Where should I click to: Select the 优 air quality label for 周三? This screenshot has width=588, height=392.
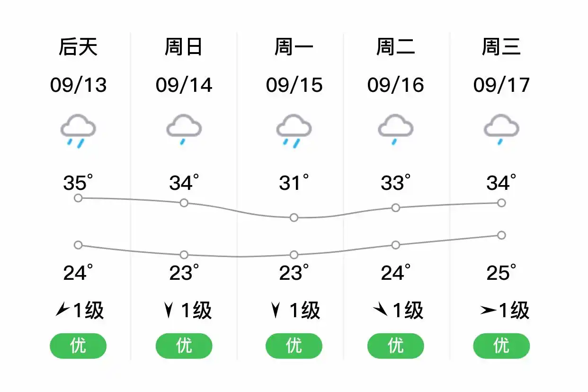pyautogui.click(x=500, y=346)
